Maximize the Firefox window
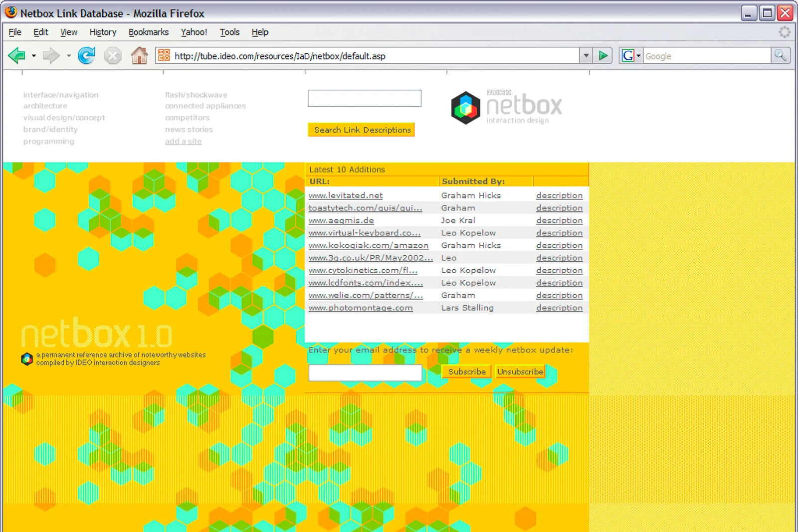This screenshot has height=532, width=798. pos(767,13)
